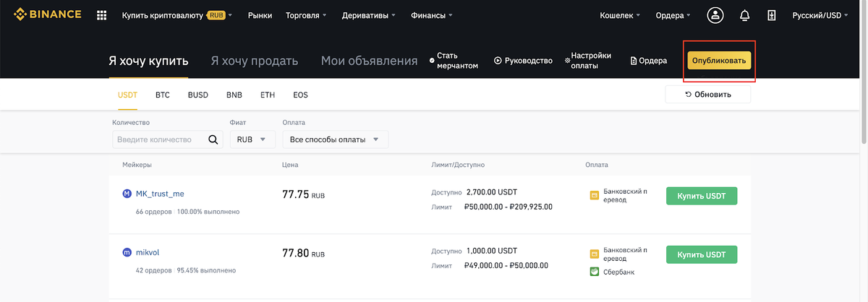Open the notifications bell

(x=744, y=15)
